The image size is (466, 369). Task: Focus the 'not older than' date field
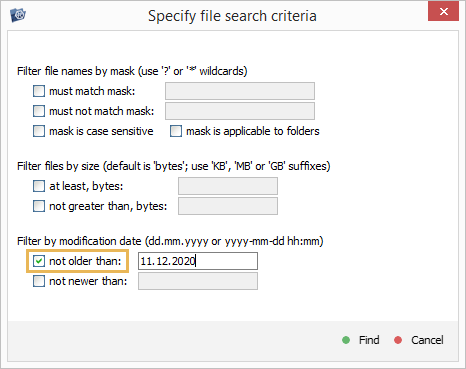point(198,261)
